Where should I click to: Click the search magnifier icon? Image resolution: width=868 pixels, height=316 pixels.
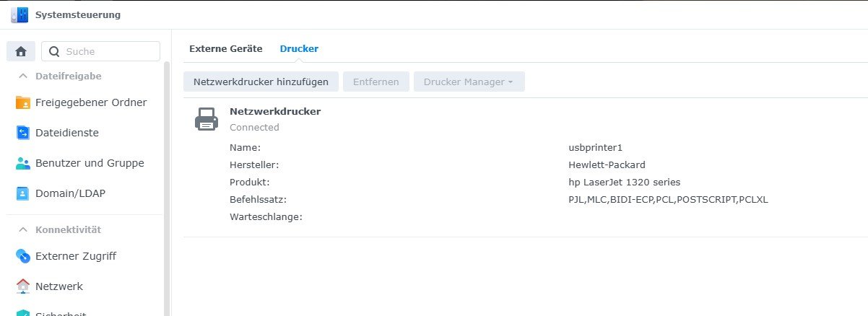coord(54,51)
